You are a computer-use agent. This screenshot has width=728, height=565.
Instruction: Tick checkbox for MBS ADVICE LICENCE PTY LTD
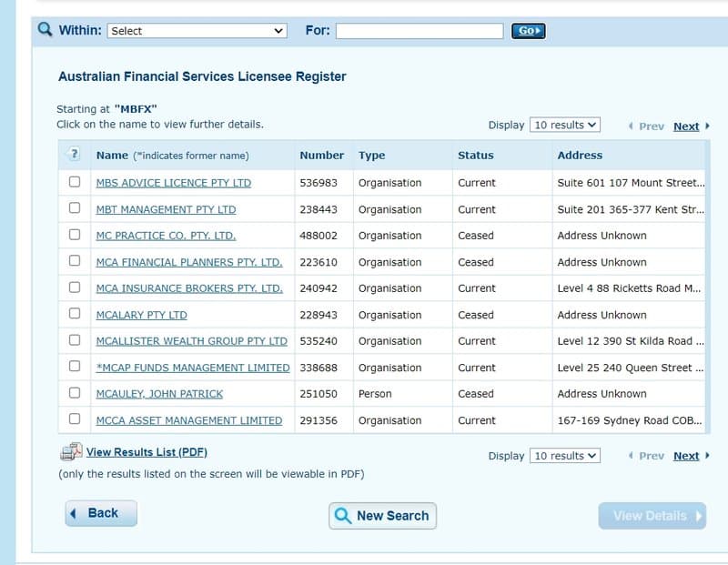coord(75,182)
